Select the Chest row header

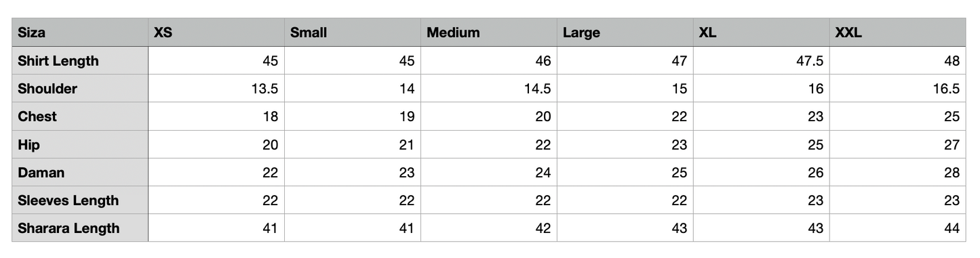(80, 116)
